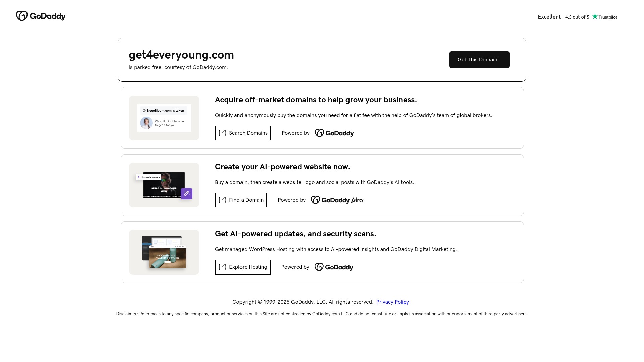Click the copyright 1999-2025 GoDaddy text

[x=303, y=302]
